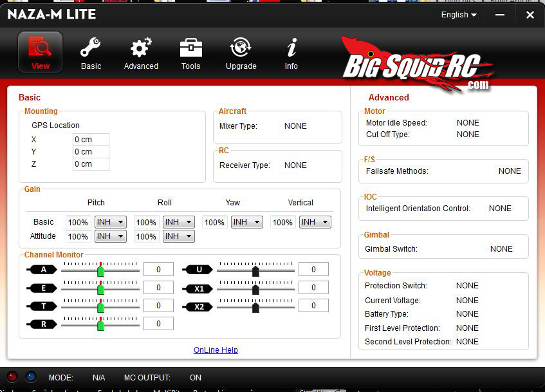The width and height of the screenshot is (545, 392).
Task: Open the View page icon
Action: pos(41,52)
